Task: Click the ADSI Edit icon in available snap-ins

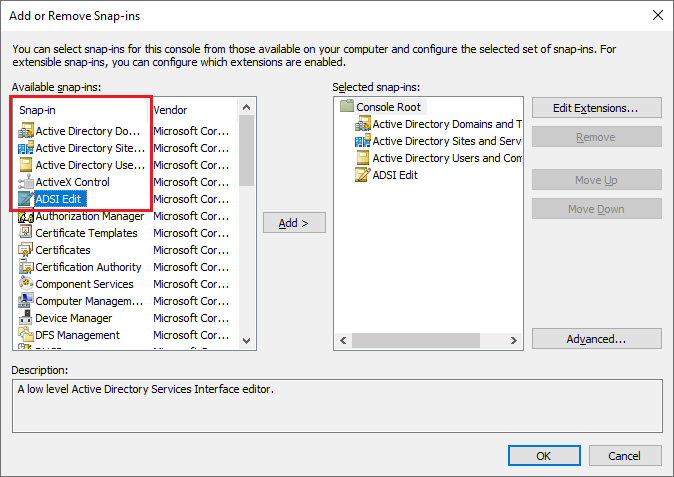Action: tap(26, 199)
